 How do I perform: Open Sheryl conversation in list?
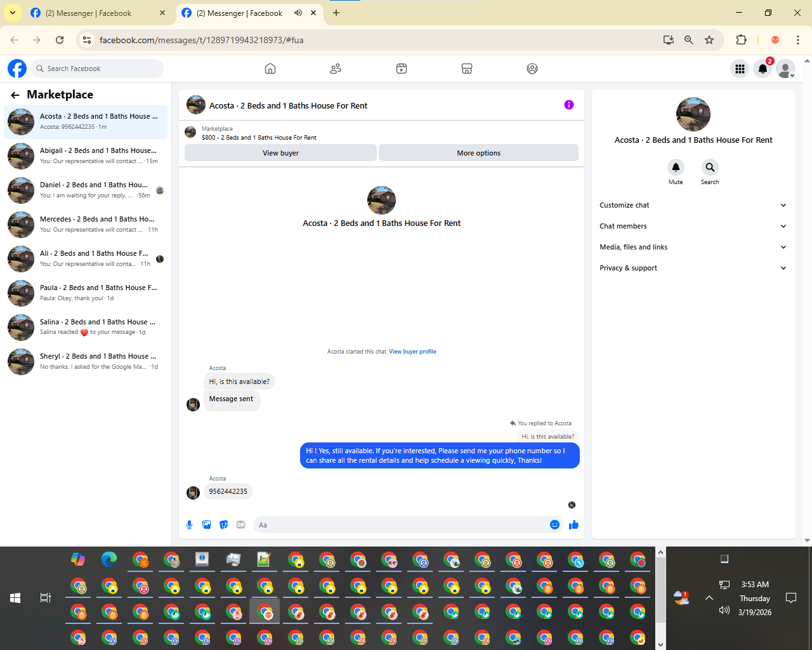tap(86, 362)
